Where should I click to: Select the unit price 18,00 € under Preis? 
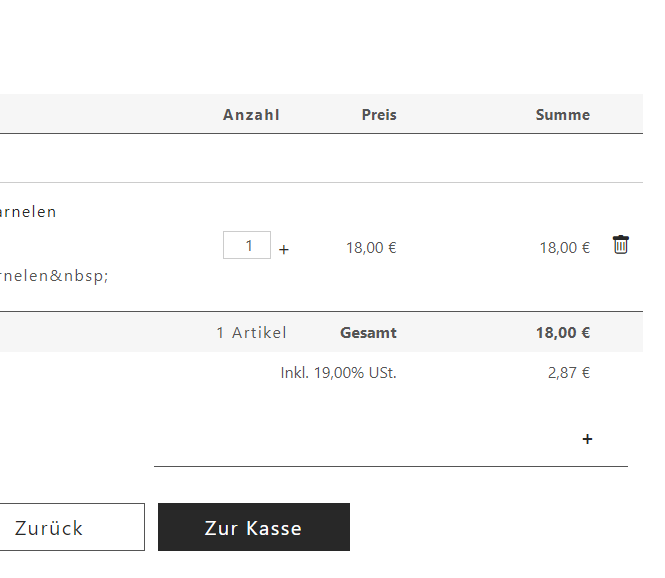[x=371, y=248]
